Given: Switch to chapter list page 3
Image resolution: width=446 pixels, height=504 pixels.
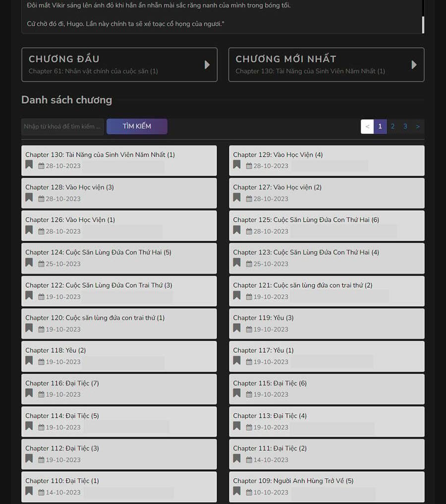Looking at the screenshot, I should tap(405, 126).
